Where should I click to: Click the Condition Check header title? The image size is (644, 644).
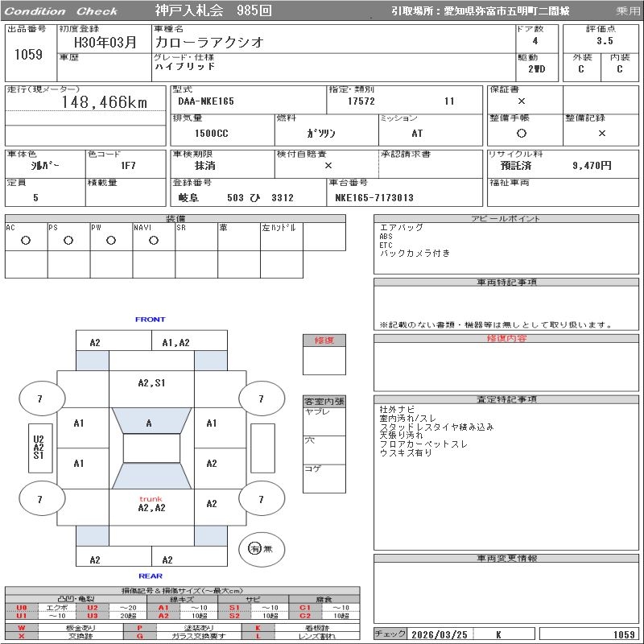pos(61,11)
